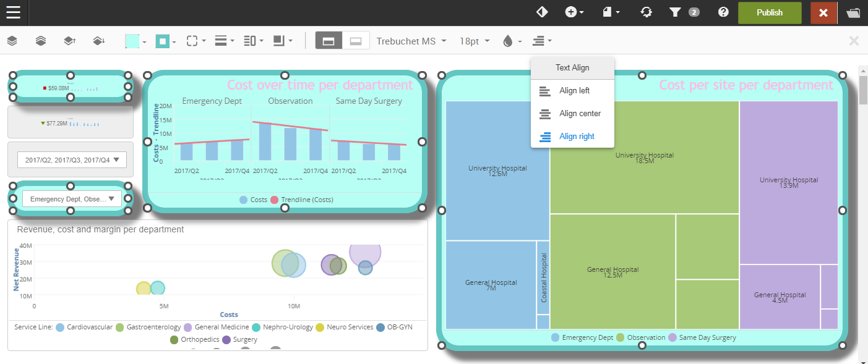This screenshot has width=868, height=364.
Task: Click the University Hospital 18.5M treemap tile
Action: coord(644,157)
